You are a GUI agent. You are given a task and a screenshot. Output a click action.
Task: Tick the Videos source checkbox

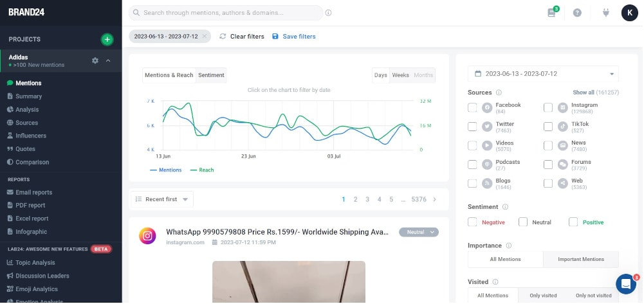[x=472, y=145]
